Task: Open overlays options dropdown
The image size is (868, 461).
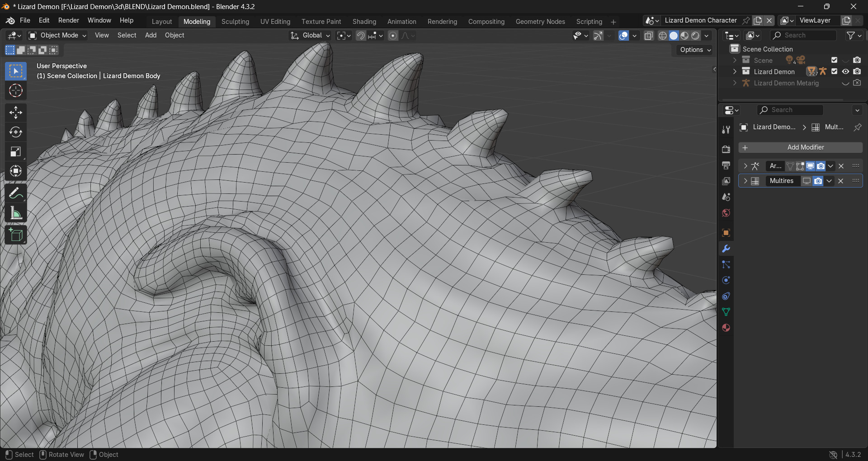Action: pyautogui.click(x=635, y=36)
